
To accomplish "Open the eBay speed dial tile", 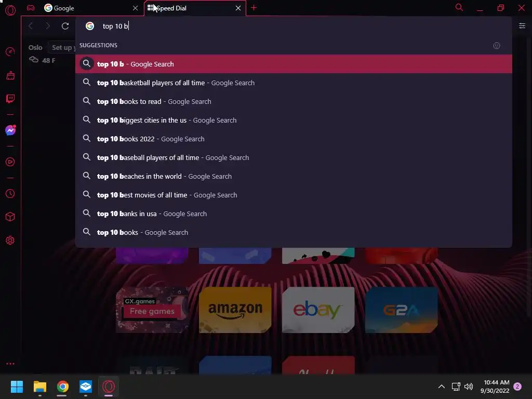I will coord(318,310).
